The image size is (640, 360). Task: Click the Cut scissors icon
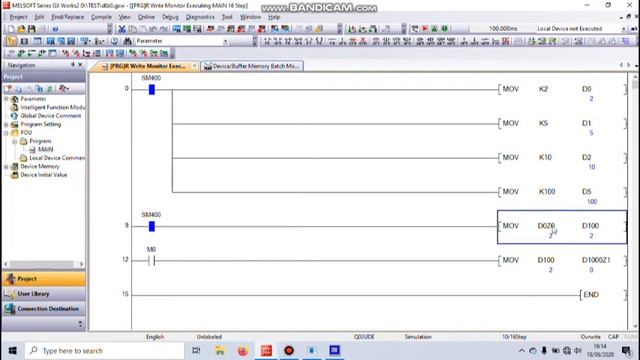click(x=122, y=29)
